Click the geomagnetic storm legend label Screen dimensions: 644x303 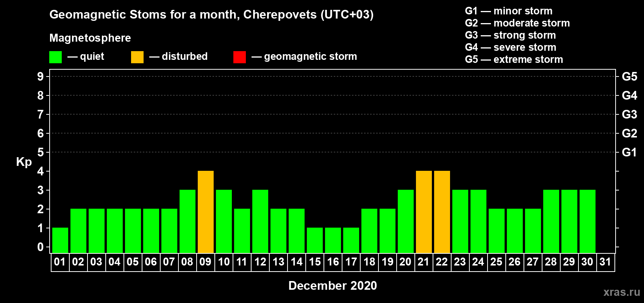coord(311,57)
